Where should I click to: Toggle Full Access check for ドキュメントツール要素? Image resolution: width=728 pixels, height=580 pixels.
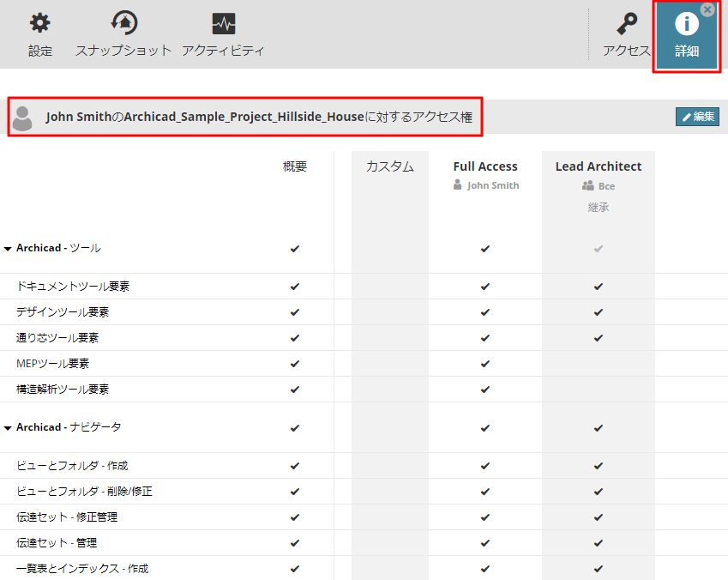(485, 287)
